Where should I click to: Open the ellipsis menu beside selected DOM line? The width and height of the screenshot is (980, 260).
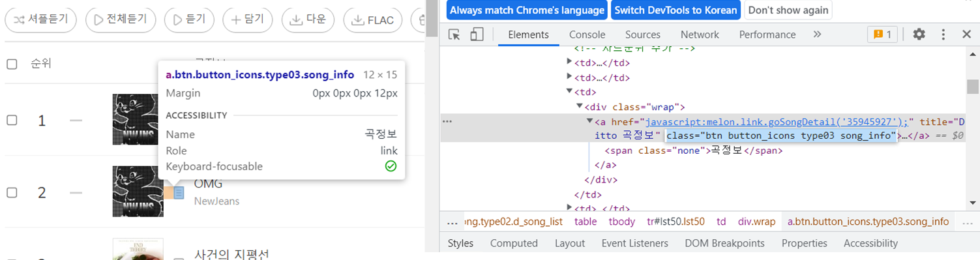[x=447, y=121]
